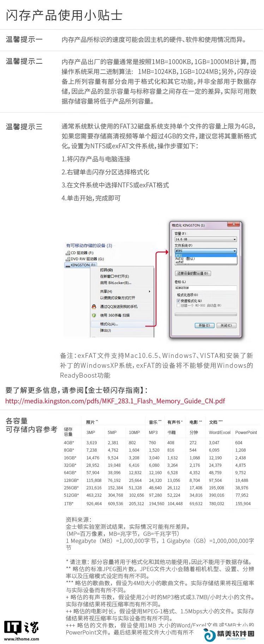Click the heading 各容量 可存储内容参考
The width and height of the screenshot is (264, 644).
point(31,425)
